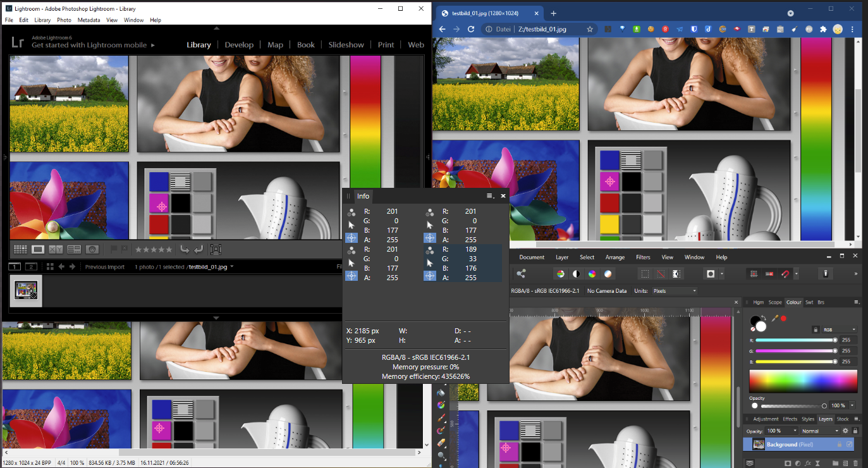This screenshot has height=468, width=868.
Task: Toggle Snapping magnet in Affinity toolbar
Action: [x=785, y=274]
